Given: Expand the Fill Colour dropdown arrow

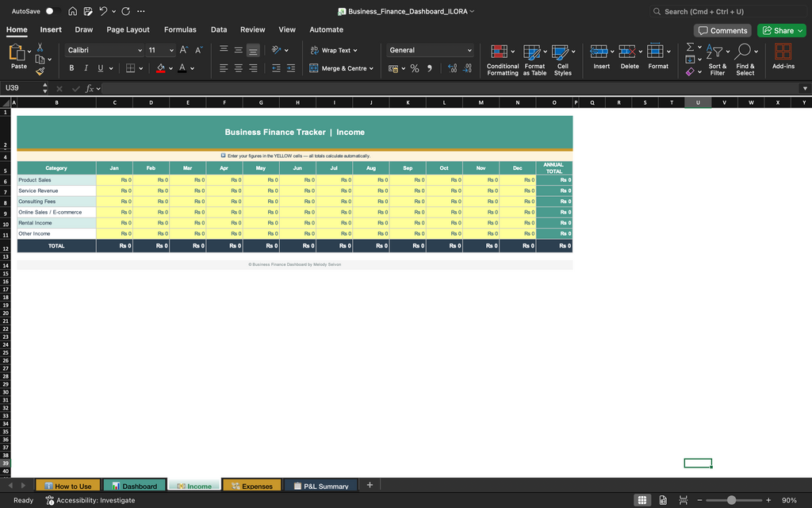Looking at the screenshot, I should click(x=170, y=68).
